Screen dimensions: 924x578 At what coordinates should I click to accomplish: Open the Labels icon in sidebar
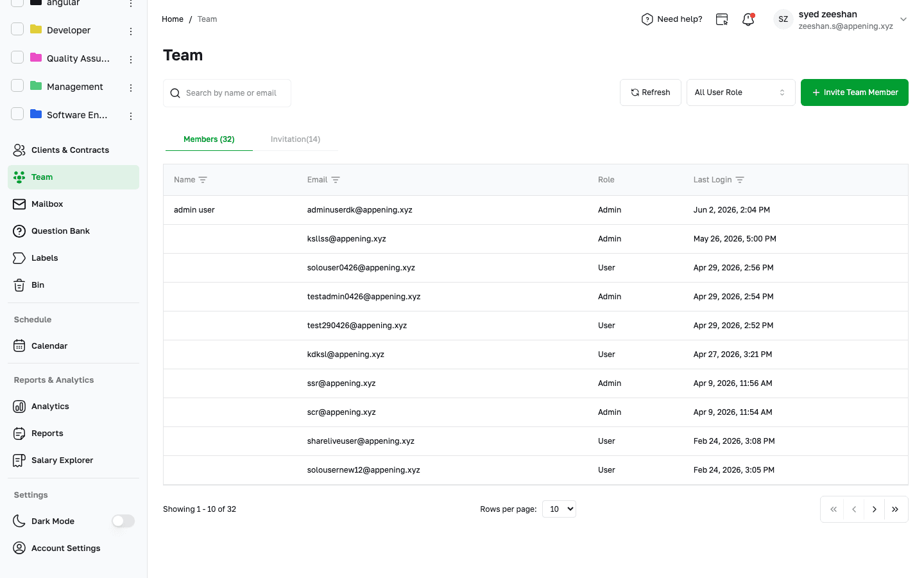[19, 258]
